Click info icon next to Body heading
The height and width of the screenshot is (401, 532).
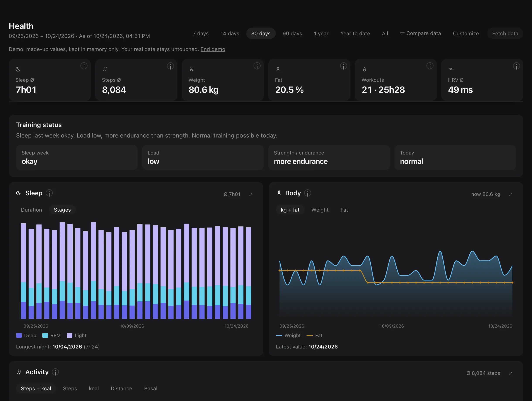[308, 193]
